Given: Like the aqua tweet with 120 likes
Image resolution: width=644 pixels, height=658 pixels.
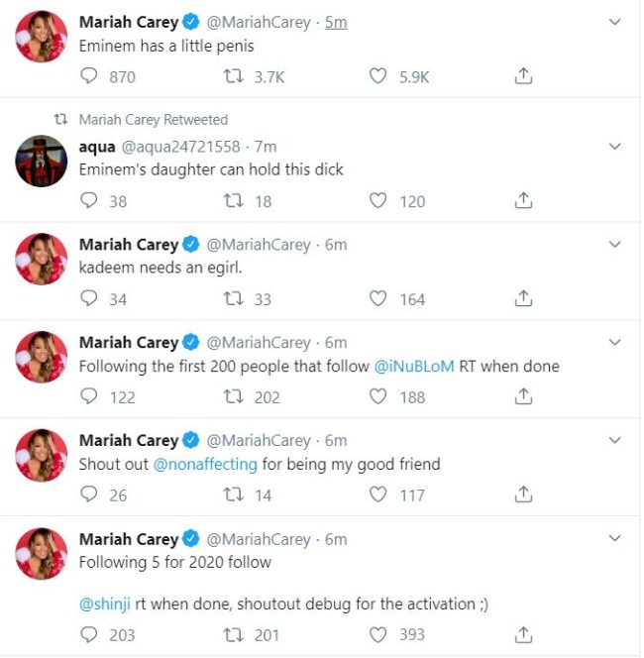Looking at the screenshot, I should click(376, 201).
